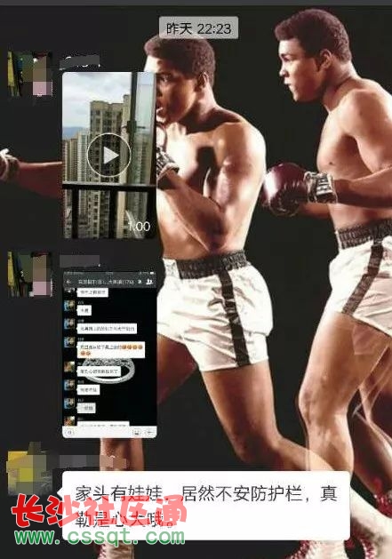
Task: Click the 昨天 22:23 timestamp label
Action: tap(199, 28)
